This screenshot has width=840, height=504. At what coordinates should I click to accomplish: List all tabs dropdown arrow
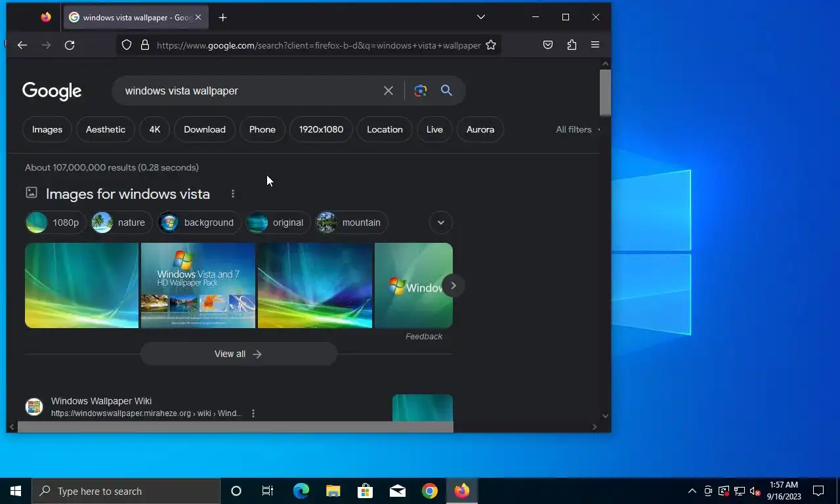pyautogui.click(x=481, y=17)
